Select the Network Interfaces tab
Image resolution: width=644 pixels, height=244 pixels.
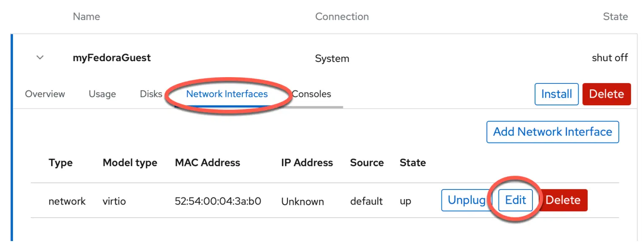pyautogui.click(x=227, y=94)
